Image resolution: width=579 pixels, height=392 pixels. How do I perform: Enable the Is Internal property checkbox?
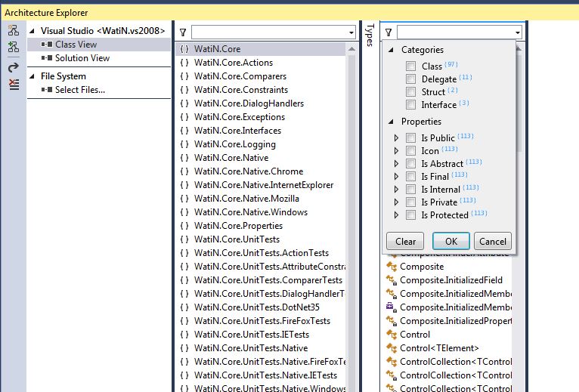point(410,190)
